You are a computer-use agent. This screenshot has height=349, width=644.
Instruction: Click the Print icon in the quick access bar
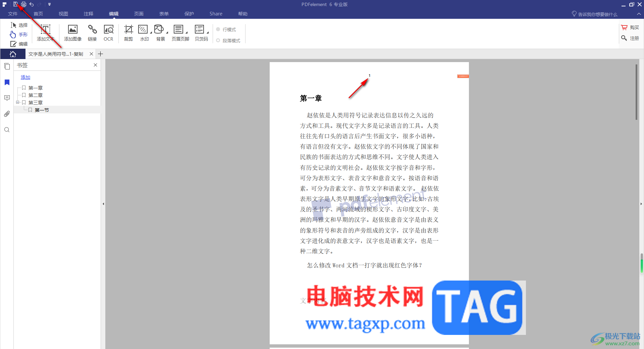pyautogui.click(x=23, y=4)
